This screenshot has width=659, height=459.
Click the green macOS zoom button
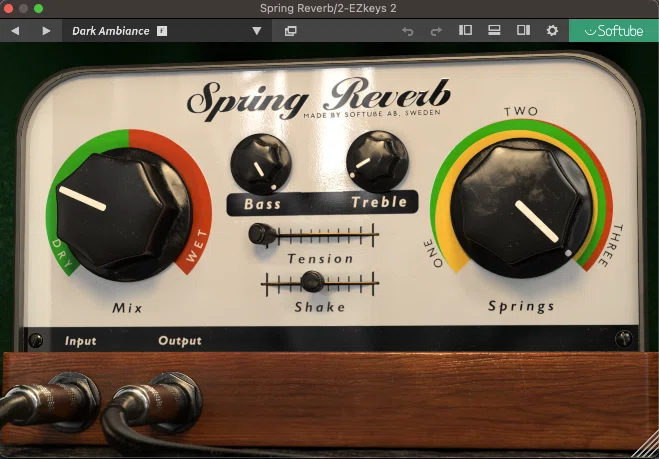pyautogui.click(x=38, y=8)
